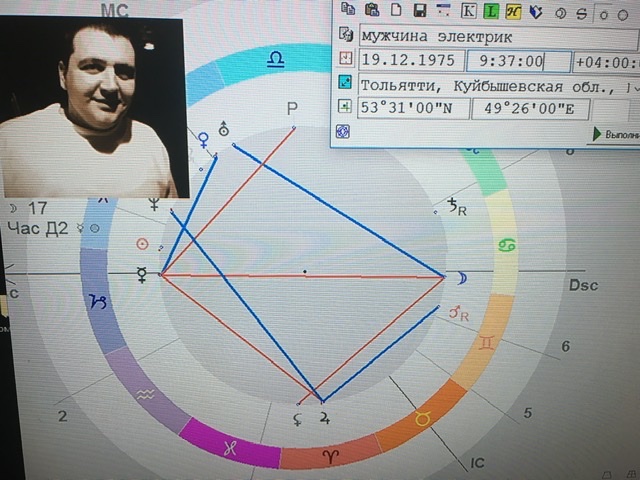Click the Copy data icon in toolbar
This screenshot has width=640, height=480.
(x=348, y=10)
